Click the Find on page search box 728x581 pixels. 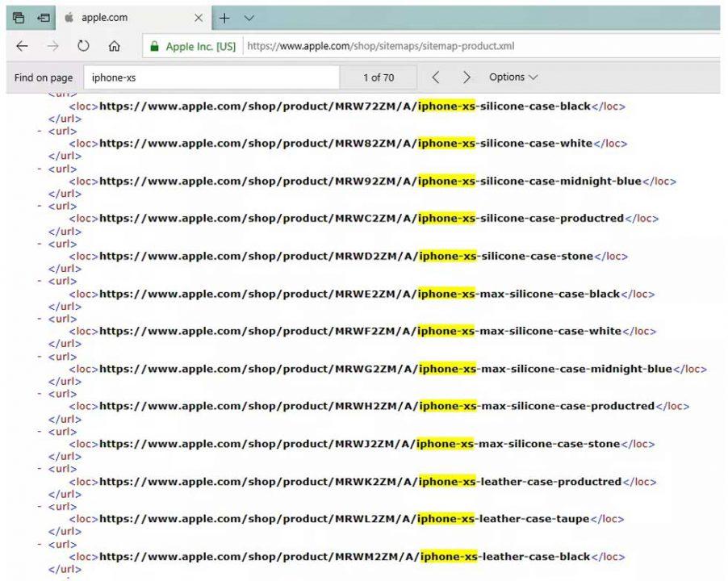(x=211, y=77)
